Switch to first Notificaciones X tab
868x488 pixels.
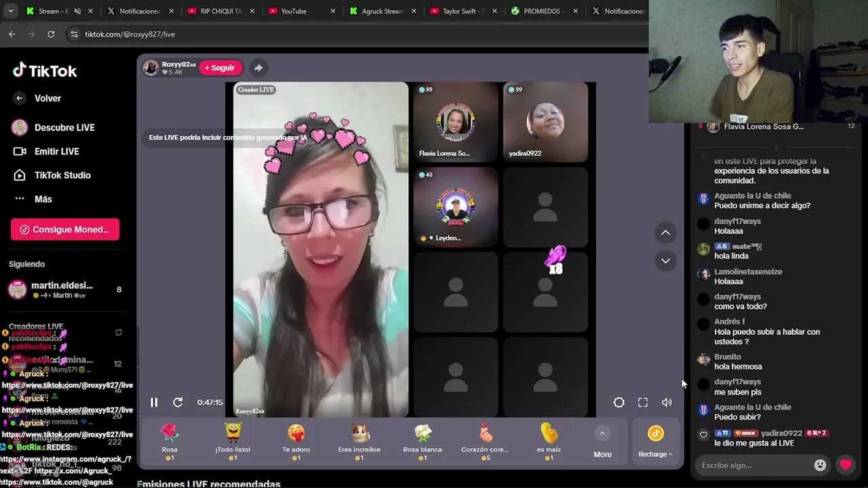(140, 11)
